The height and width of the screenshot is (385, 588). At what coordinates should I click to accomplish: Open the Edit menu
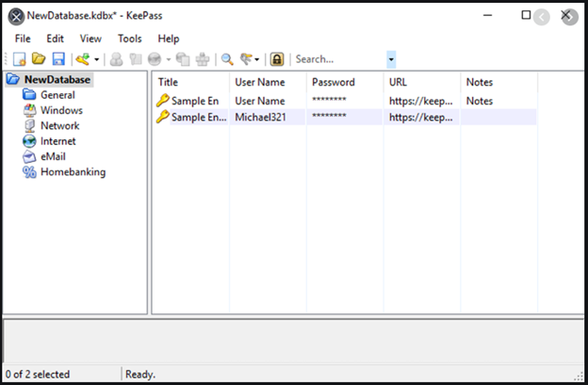[55, 39]
